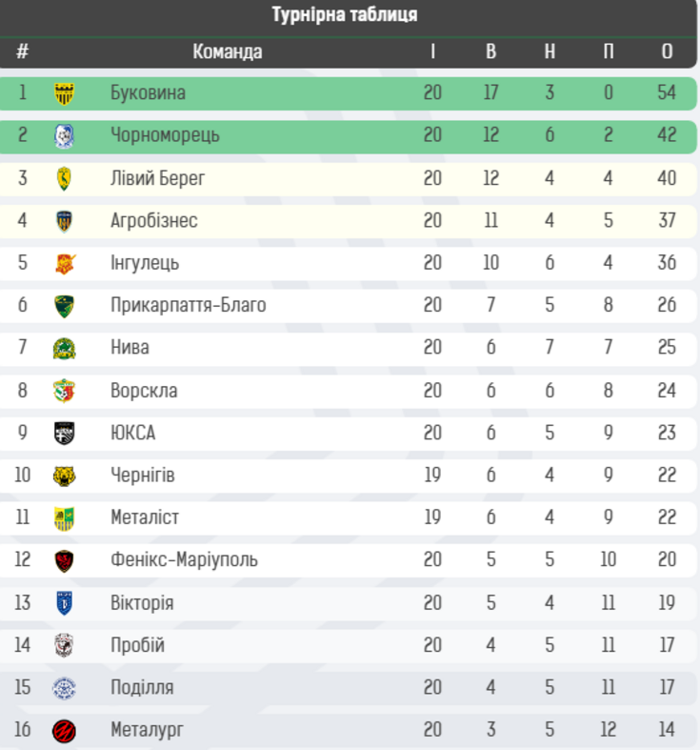Click Пробій team name in table
This screenshot has width=700, height=750.
click(x=137, y=645)
